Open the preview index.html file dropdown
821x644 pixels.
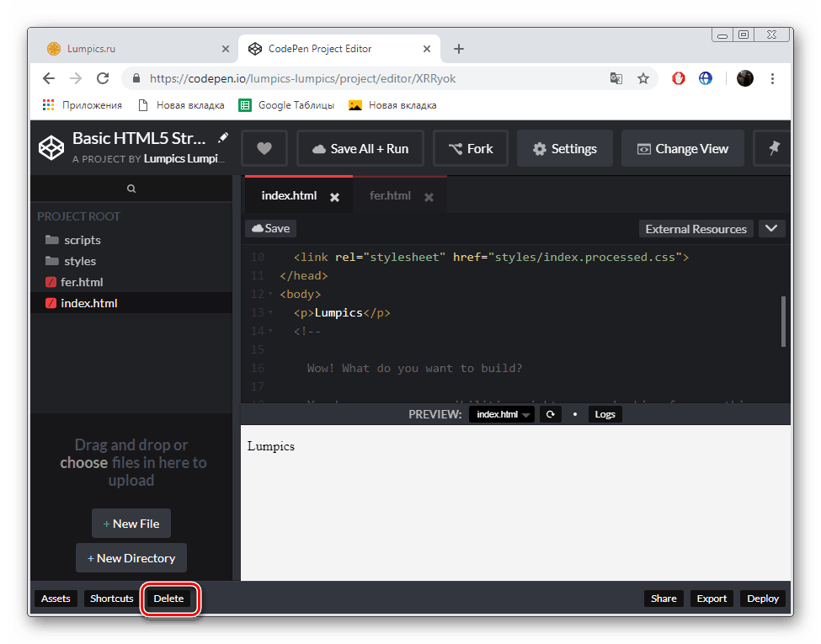(501, 413)
